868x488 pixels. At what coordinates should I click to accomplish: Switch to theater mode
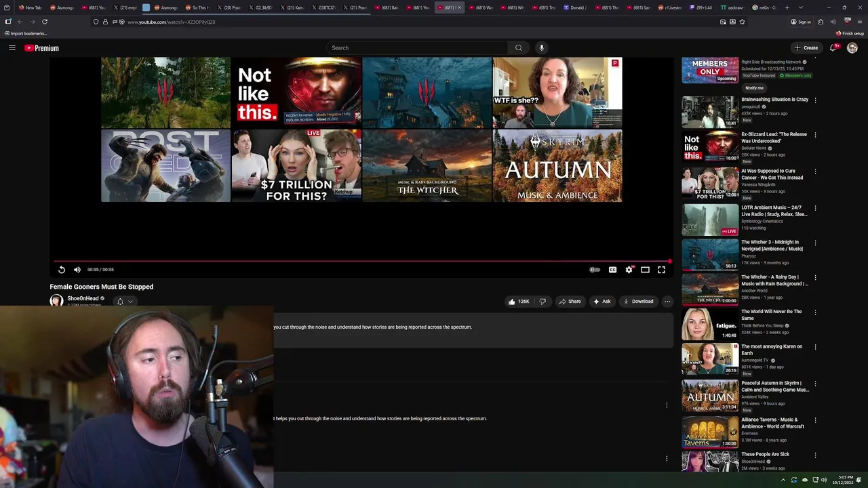(x=645, y=270)
